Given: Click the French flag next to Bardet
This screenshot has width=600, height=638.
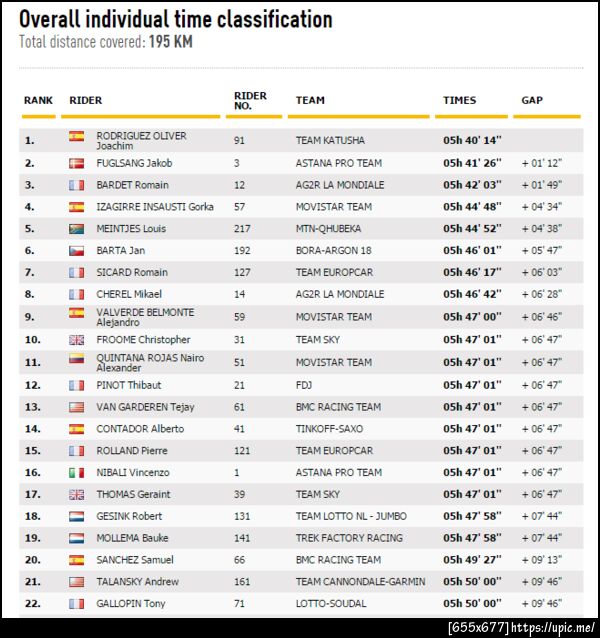Looking at the screenshot, I should tap(76, 185).
